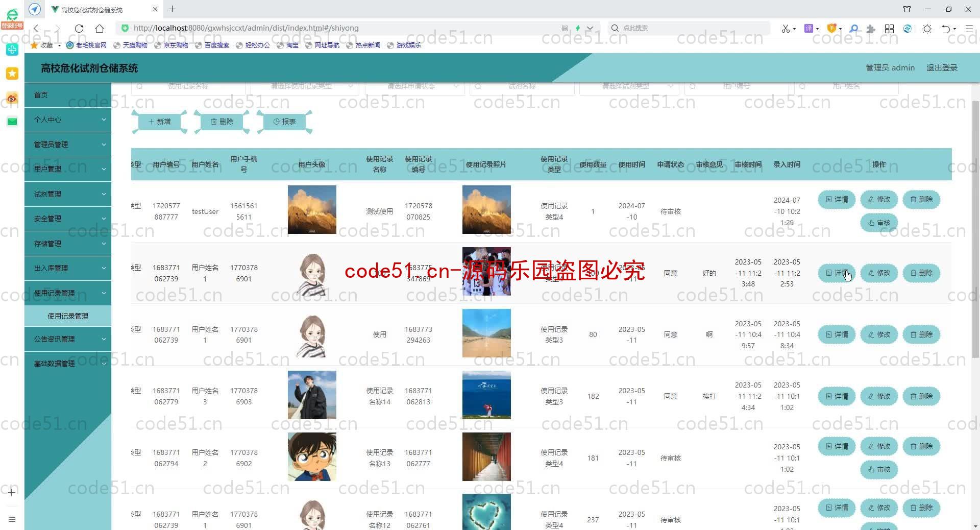The width and height of the screenshot is (980, 530).
Task: Click the browser undo arrow icon
Action: click(x=945, y=29)
